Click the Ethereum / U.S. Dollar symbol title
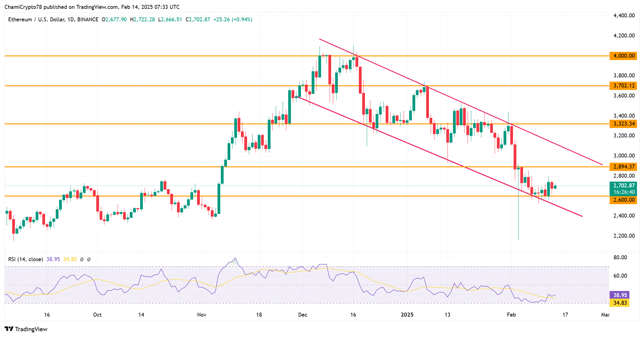Viewport: 644px width, 337px height. [53, 20]
